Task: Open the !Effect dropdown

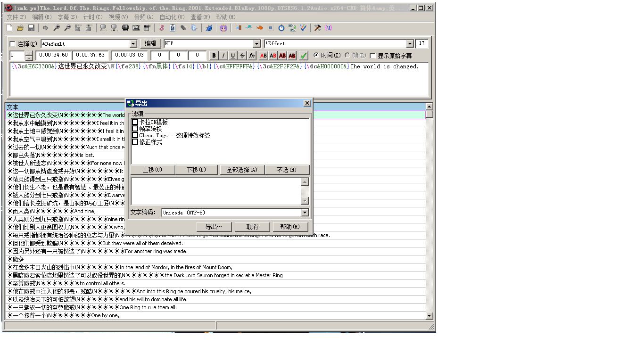Action: (410, 44)
